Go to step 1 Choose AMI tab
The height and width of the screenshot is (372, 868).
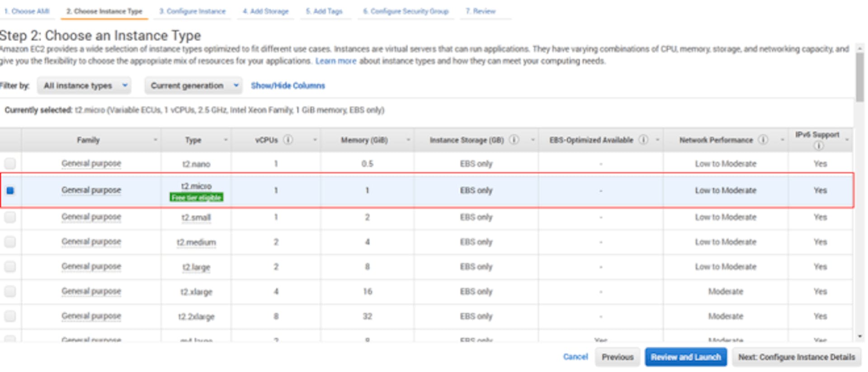[27, 11]
